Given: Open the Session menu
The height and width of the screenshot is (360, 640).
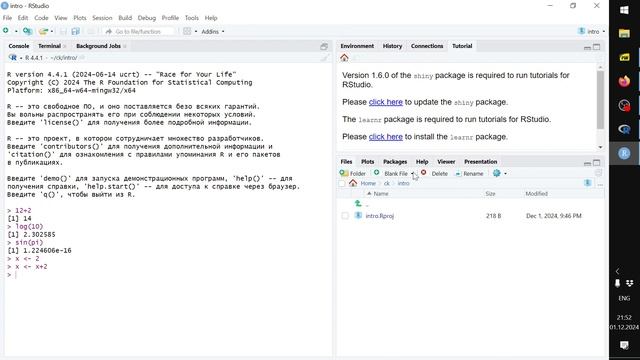Looking at the screenshot, I should [102, 18].
